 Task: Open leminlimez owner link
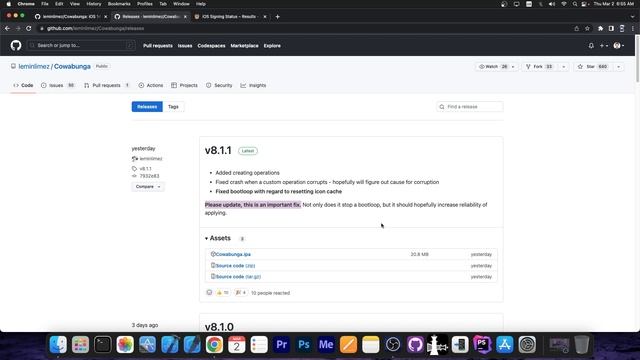pyautogui.click(x=34, y=66)
